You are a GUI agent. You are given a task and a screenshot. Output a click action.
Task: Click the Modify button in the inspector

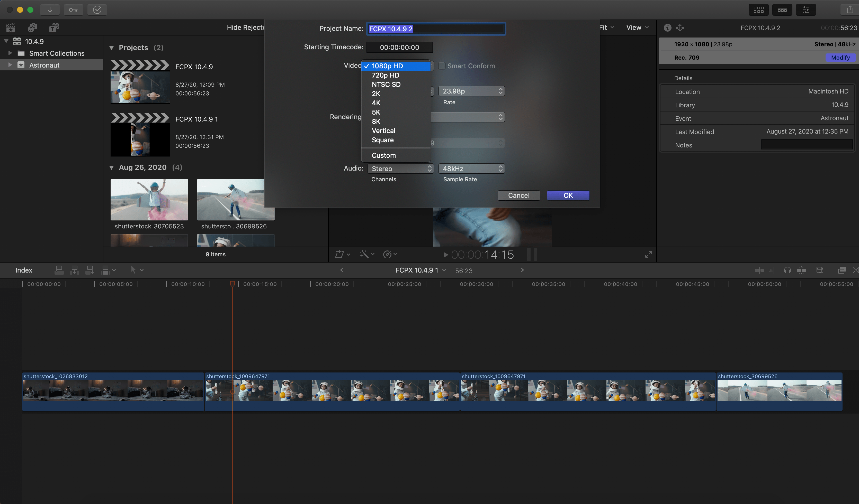(840, 58)
